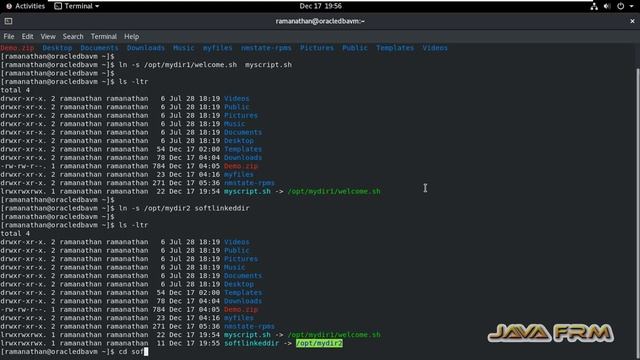The image size is (640, 360).
Task: Click 'nmstate-rpms' in the first ls -ltr listing
Action: [x=249, y=183]
